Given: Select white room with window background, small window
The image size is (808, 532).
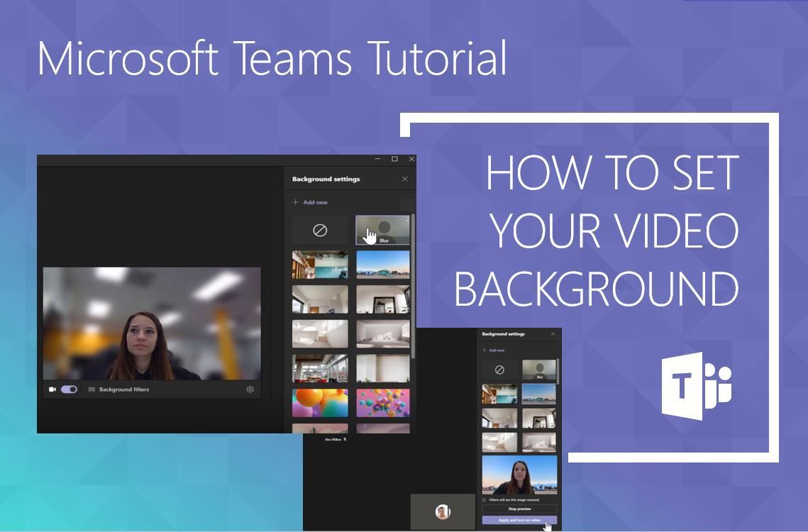Looking at the screenshot, I should 499,418.
